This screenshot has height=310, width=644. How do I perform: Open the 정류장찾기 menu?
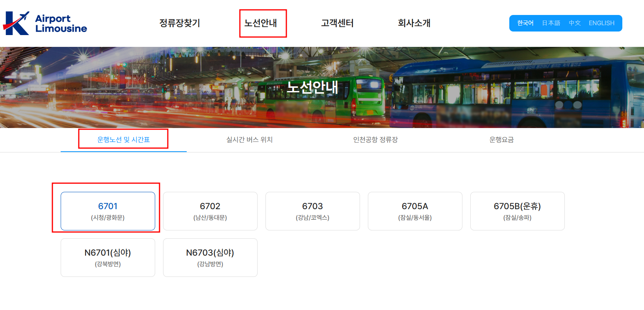click(180, 23)
